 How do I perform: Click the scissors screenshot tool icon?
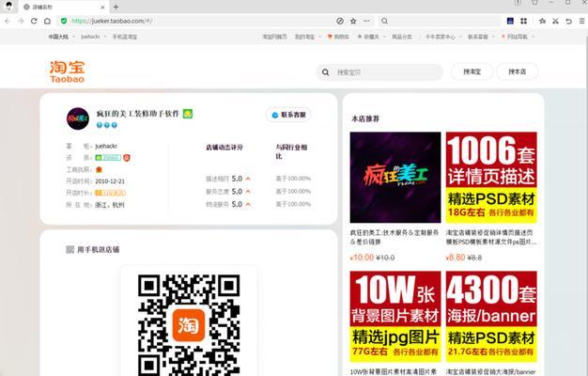coord(555,21)
